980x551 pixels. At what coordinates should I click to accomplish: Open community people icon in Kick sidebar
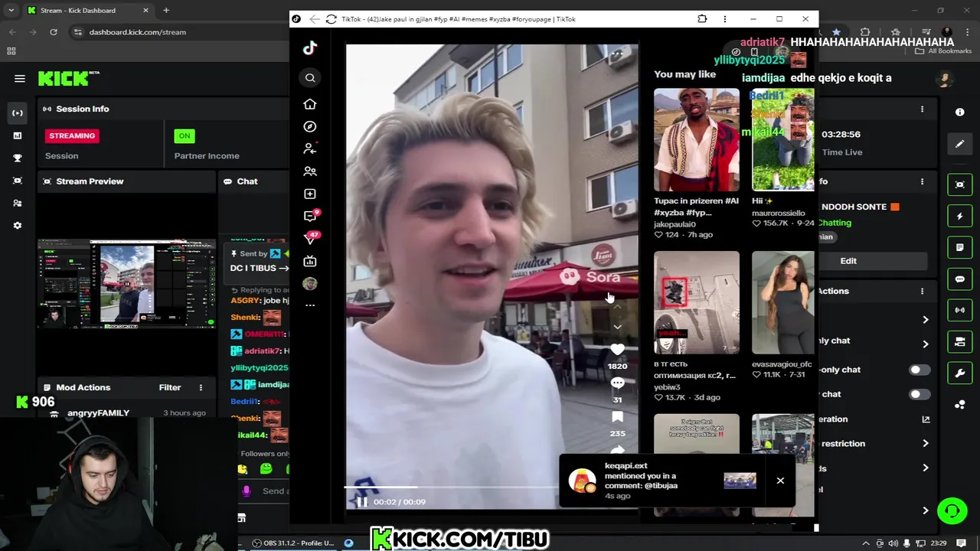pyautogui.click(x=18, y=204)
